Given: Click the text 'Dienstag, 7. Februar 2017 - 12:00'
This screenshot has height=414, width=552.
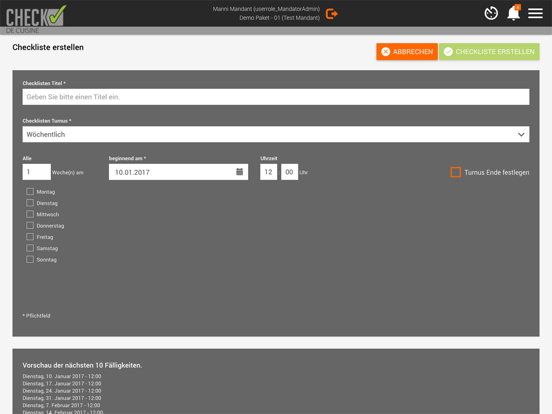Looking at the screenshot, I should pyautogui.click(x=61, y=406).
